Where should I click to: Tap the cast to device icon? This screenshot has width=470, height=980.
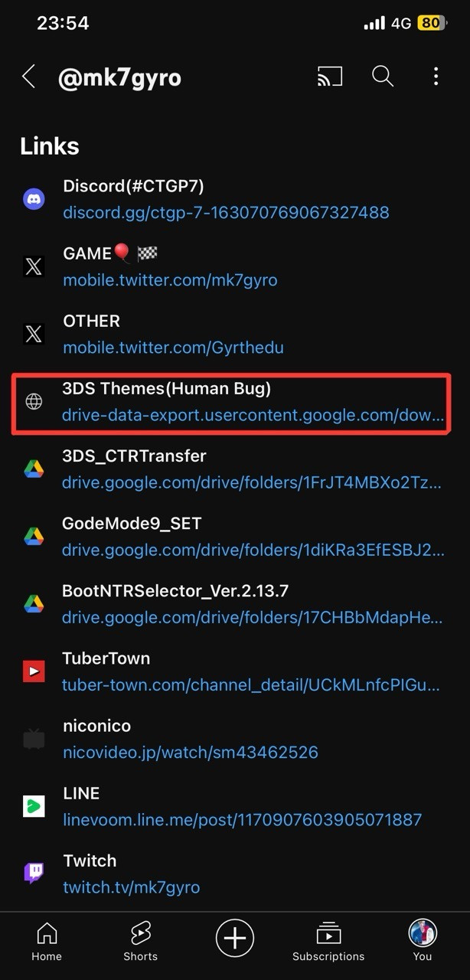(330, 77)
